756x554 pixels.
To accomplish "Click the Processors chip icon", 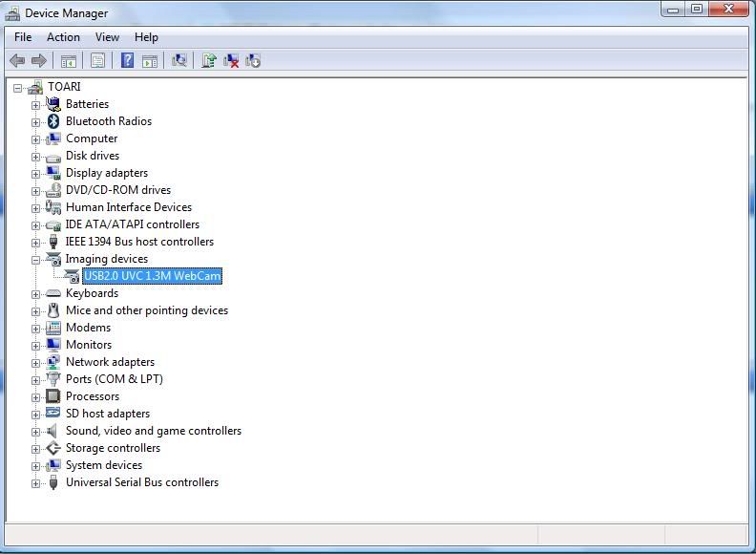I will click(x=53, y=396).
